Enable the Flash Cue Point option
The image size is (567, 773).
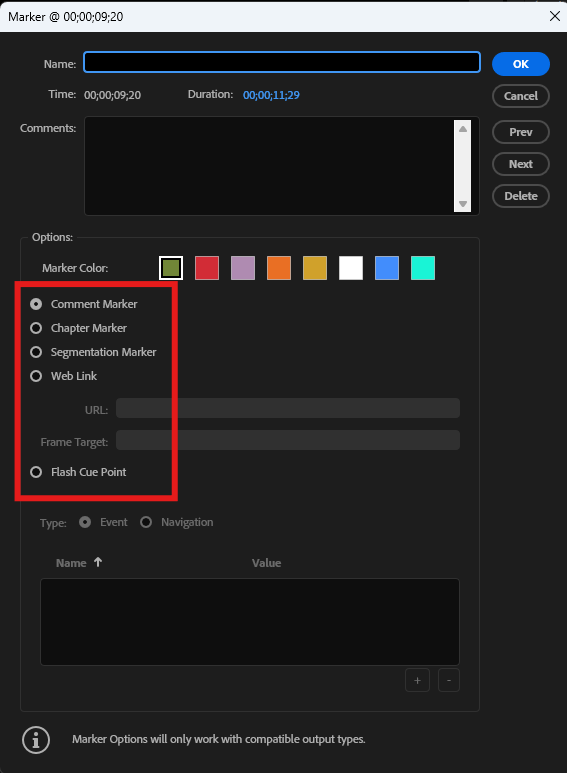pyautogui.click(x=36, y=472)
